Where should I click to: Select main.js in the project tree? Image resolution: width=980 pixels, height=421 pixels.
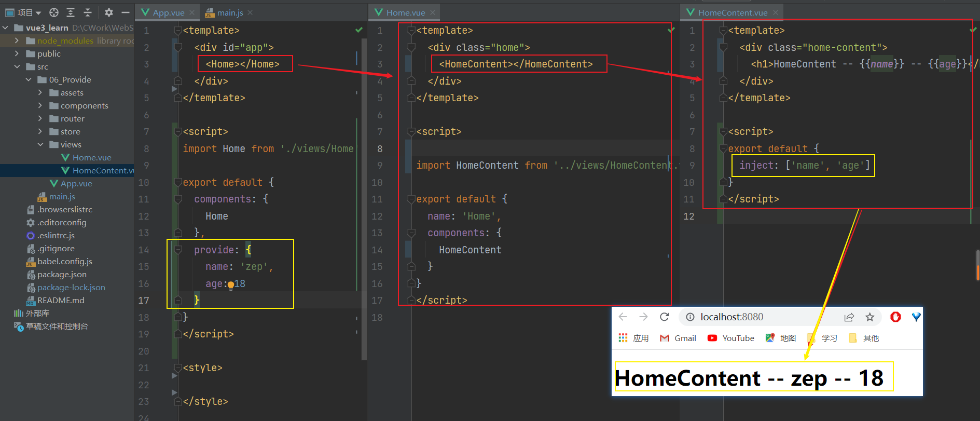click(x=57, y=196)
